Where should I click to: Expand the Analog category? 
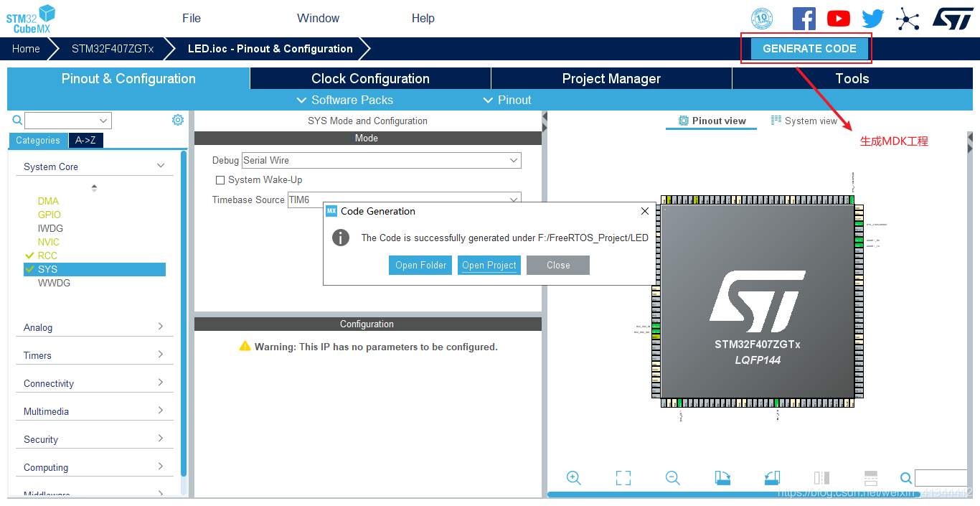coord(95,327)
